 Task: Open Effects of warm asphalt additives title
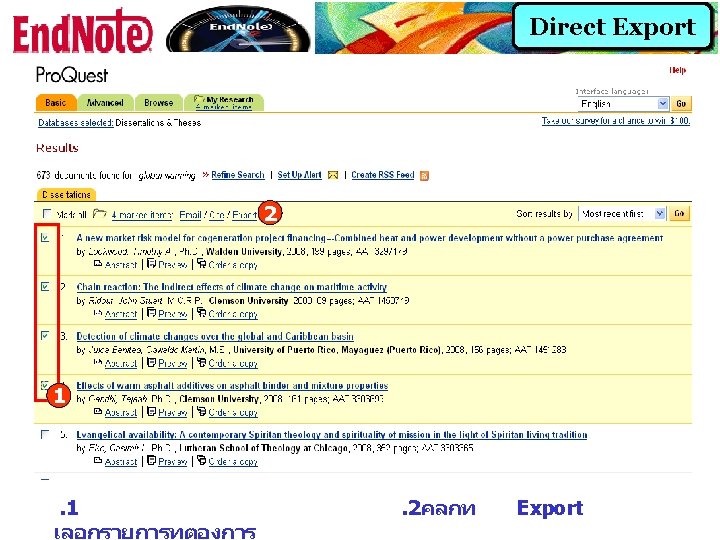point(232,386)
